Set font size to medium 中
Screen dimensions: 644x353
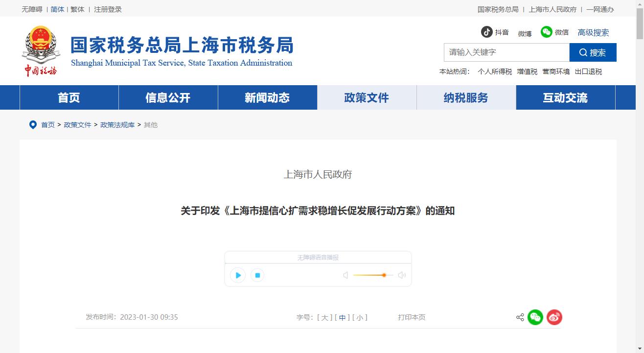[x=342, y=317]
